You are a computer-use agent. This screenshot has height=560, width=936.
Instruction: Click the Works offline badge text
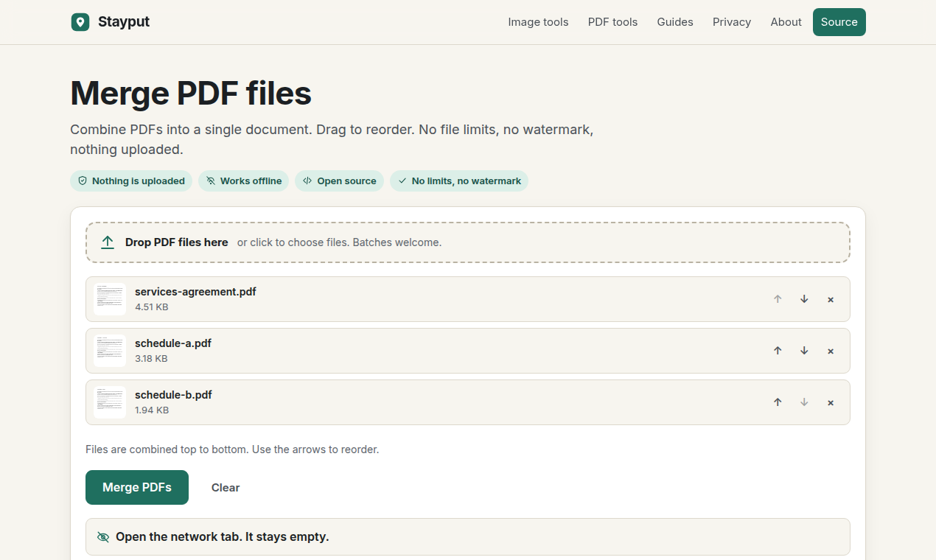point(251,181)
